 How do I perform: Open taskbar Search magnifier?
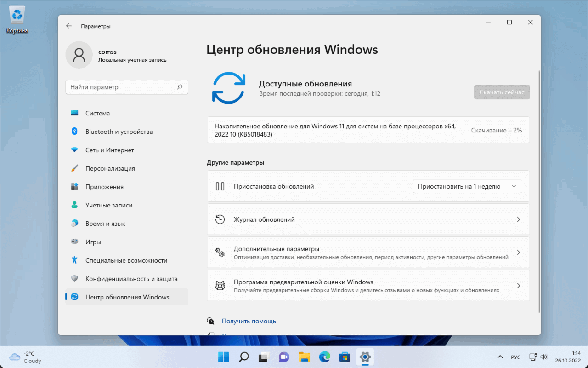click(244, 356)
